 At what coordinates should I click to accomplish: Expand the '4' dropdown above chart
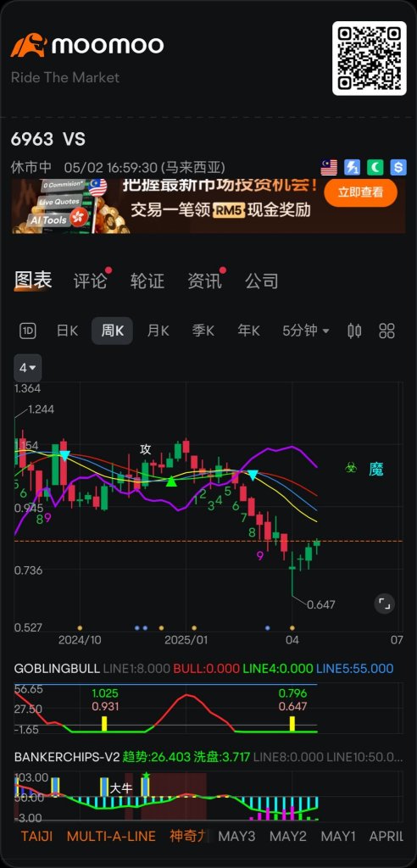click(28, 368)
